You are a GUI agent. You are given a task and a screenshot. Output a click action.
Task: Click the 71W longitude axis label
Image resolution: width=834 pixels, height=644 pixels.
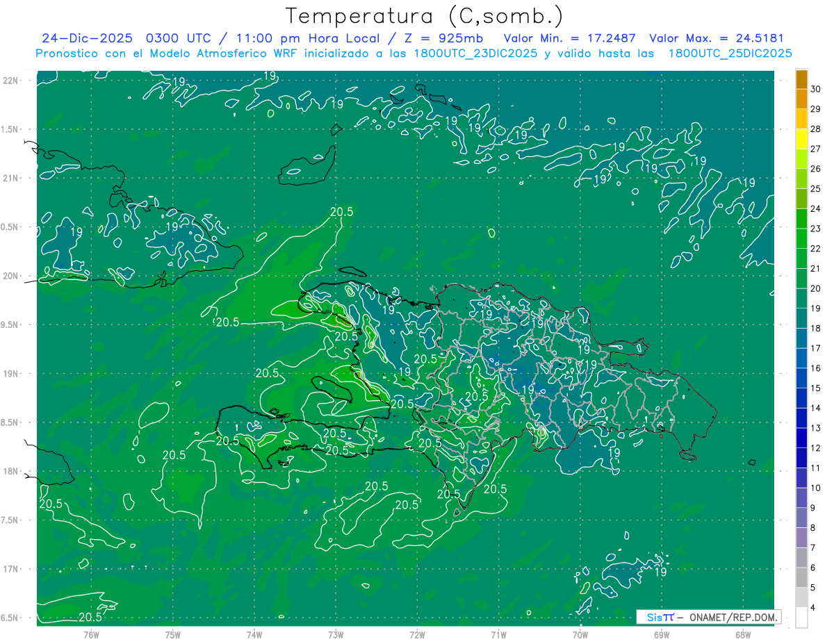point(498,634)
